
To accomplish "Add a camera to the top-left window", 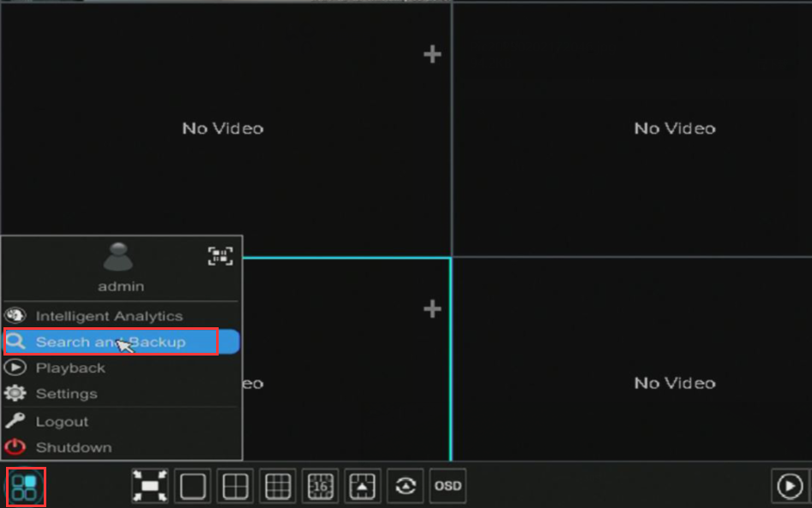I will tap(432, 55).
